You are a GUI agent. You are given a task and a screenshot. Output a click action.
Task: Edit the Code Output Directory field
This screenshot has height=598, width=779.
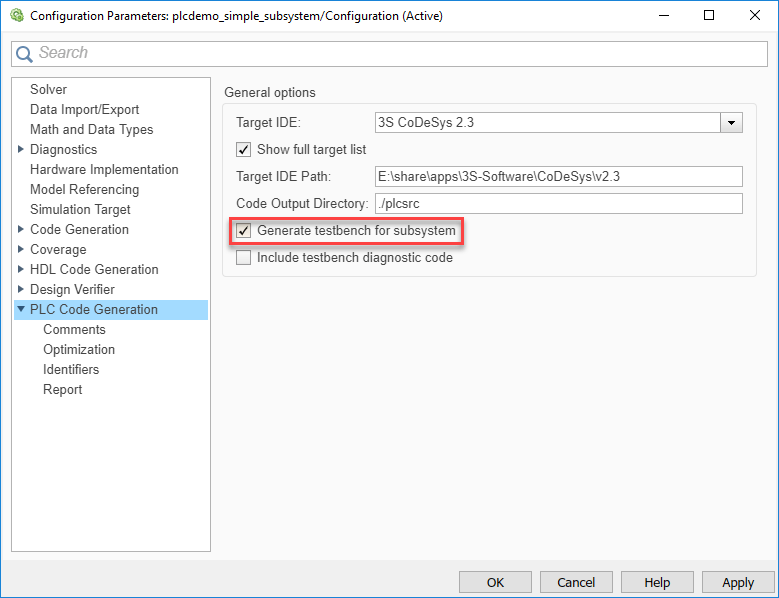tap(559, 204)
